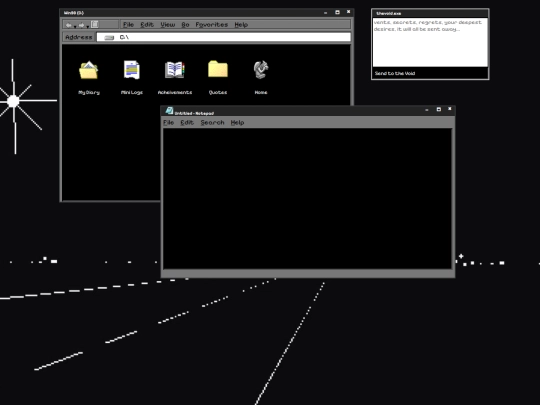Open the Mini Logs document icon
Screen dimensions: 540x405
[132, 70]
